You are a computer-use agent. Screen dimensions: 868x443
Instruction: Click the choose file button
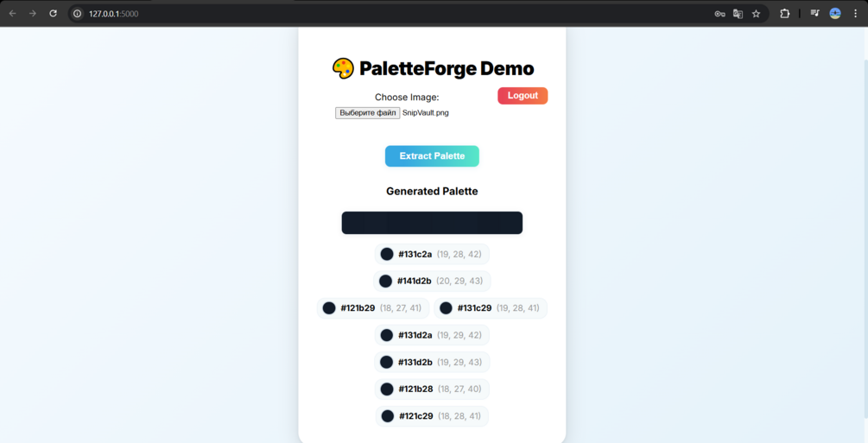point(368,113)
